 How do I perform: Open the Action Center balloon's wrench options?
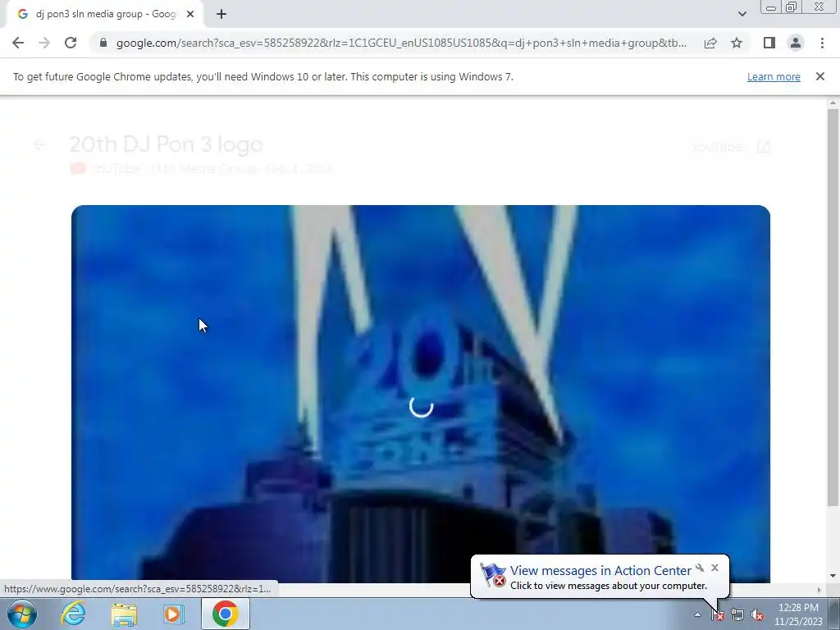(700, 568)
